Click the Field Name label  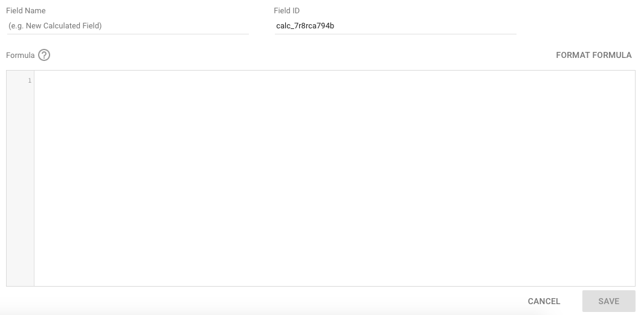point(25,11)
